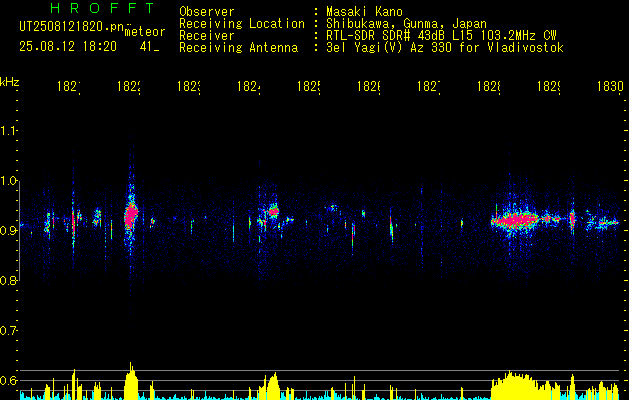
Task: Click the 1828 time axis marker
Action: (x=489, y=86)
